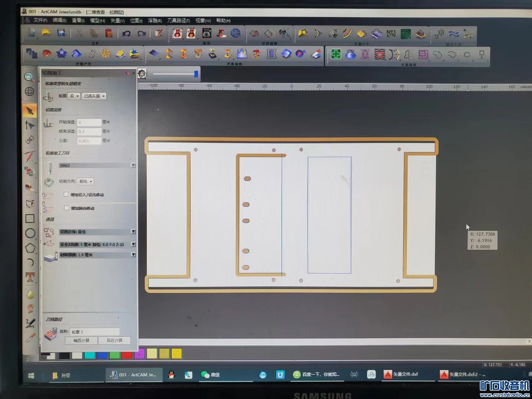Open the 已选矢量 dropdown

pos(94,96)
